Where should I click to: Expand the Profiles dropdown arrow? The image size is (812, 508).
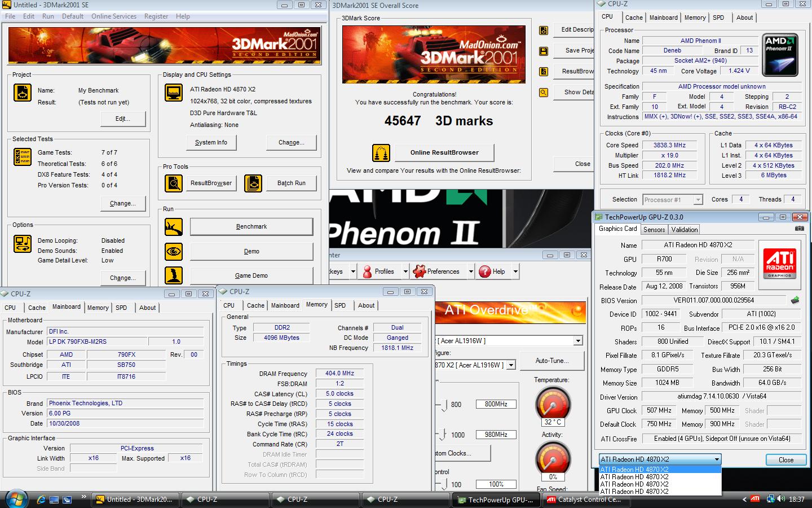pyautogui.click(x=405, y=271)
